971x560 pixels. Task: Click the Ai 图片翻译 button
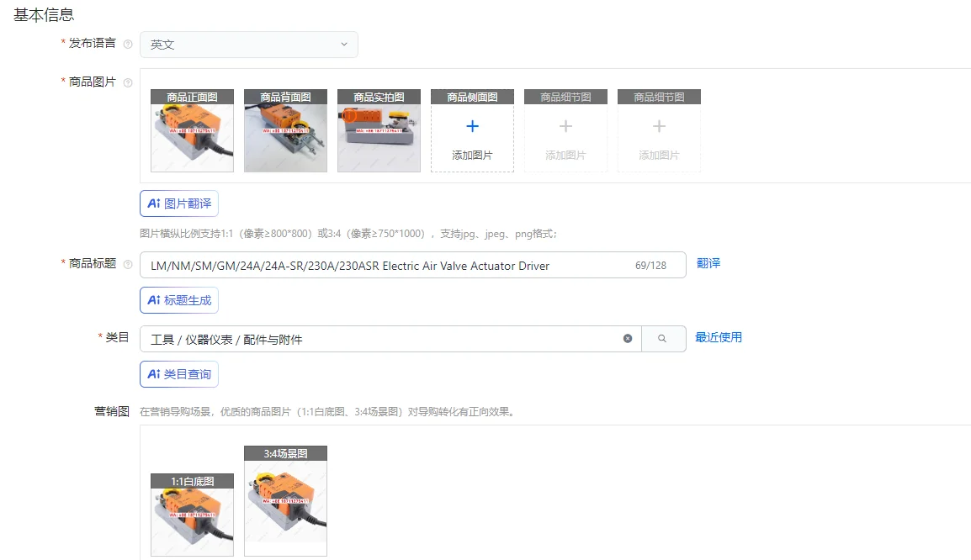pyautogui.click(x=179, y=203)
